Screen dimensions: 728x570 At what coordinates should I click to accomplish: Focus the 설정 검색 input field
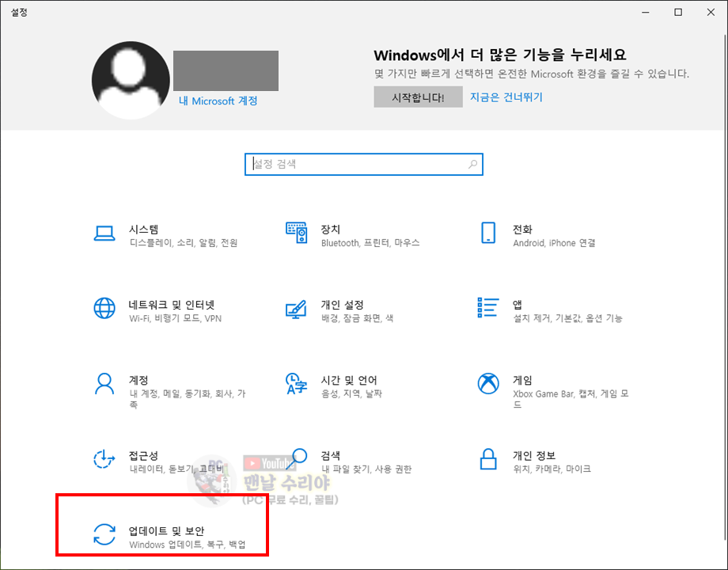(364, 164)
